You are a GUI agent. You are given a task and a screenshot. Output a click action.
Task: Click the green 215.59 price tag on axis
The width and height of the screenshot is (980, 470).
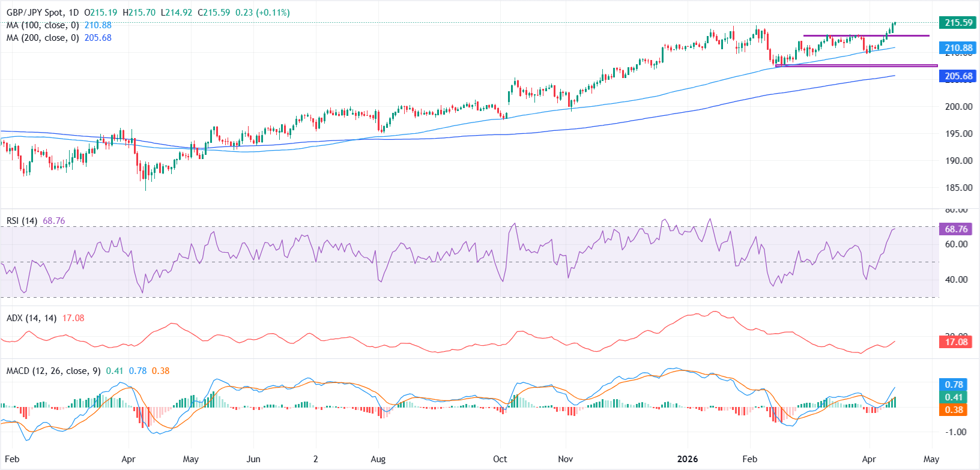[x=958, y=23]
